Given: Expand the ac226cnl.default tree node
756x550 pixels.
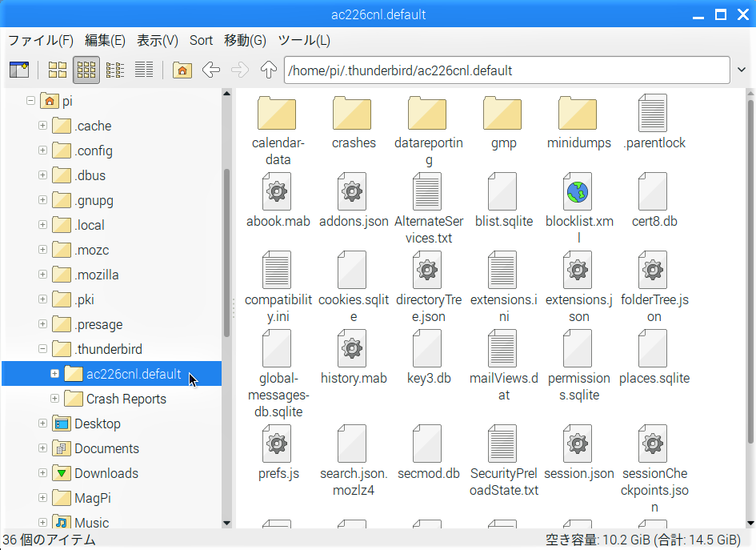Looking at the screenshot, I should (54, 373).
